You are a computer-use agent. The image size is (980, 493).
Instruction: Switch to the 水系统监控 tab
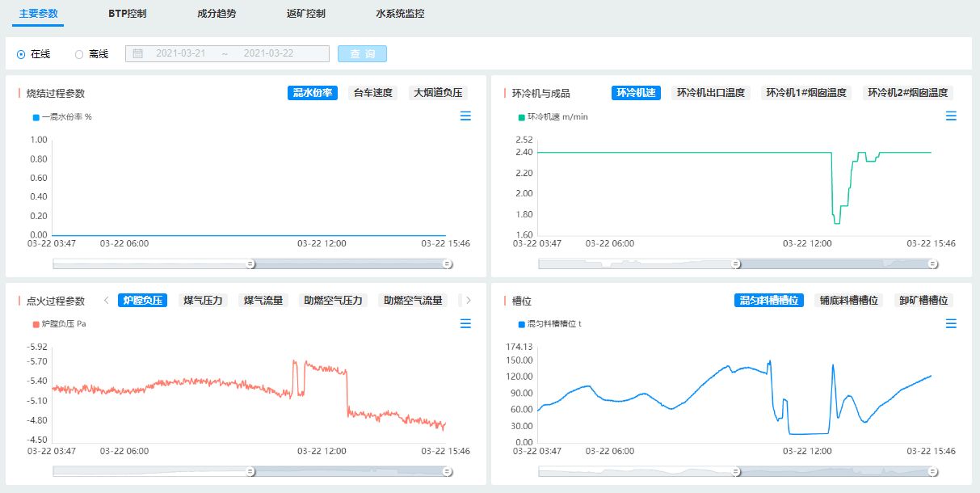(x=400, y=14)
